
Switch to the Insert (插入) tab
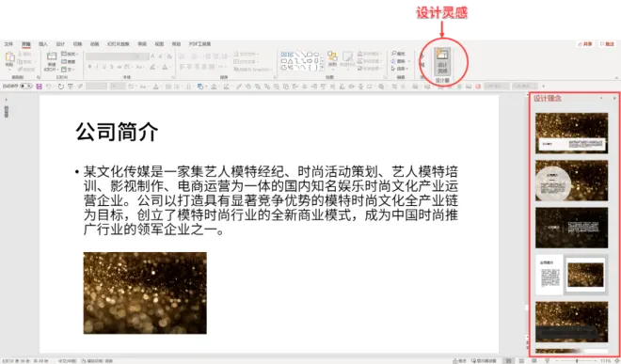point(43,44)
